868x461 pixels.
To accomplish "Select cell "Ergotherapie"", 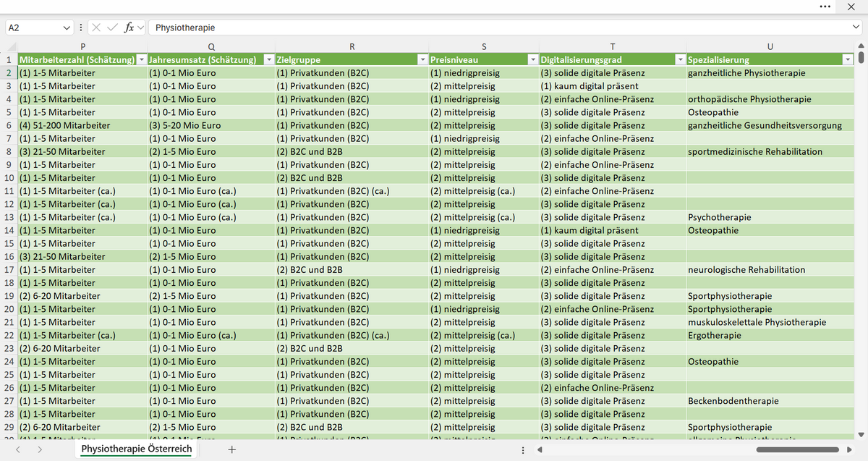I will pos(770,336).
